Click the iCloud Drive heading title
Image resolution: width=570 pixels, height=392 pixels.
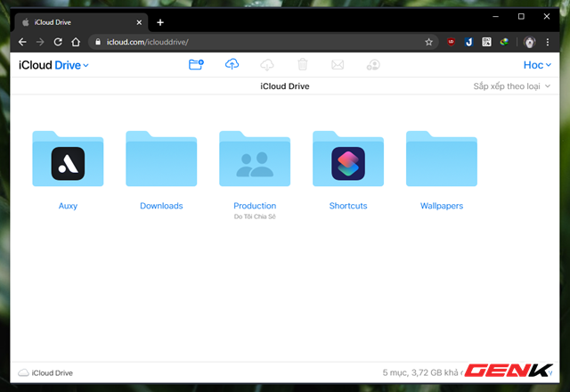pyautogui.click(x=285, y=86)
